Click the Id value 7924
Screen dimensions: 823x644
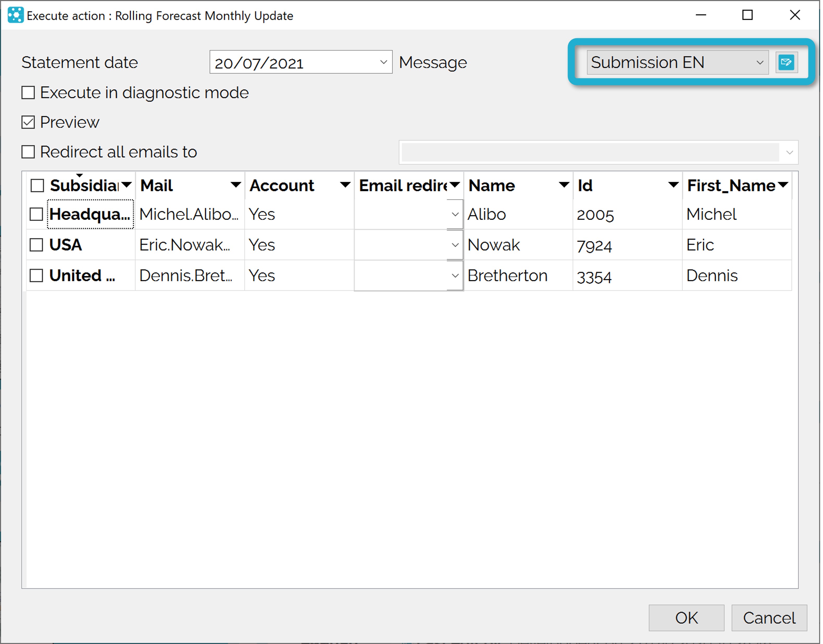(x=628, y=245)
